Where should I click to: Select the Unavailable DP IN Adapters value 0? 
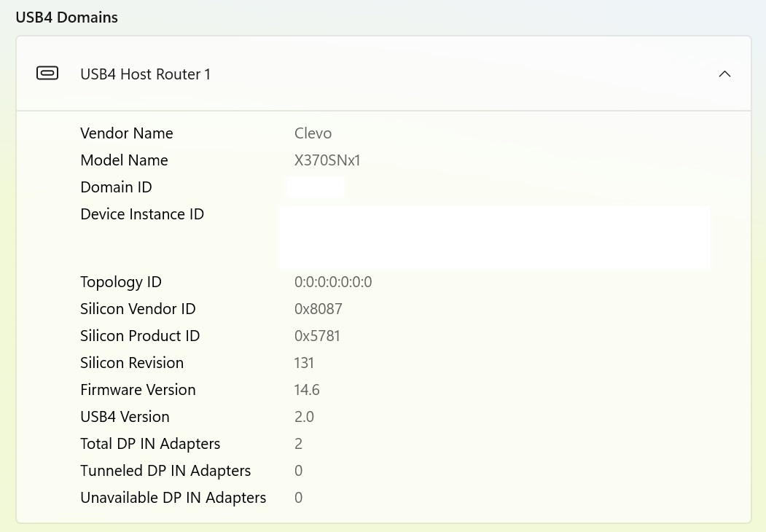pos(299,497)
